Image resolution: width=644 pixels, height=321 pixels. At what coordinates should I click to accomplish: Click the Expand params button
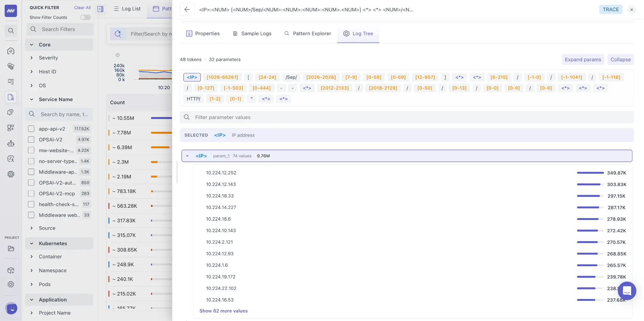tap(583, 59)
